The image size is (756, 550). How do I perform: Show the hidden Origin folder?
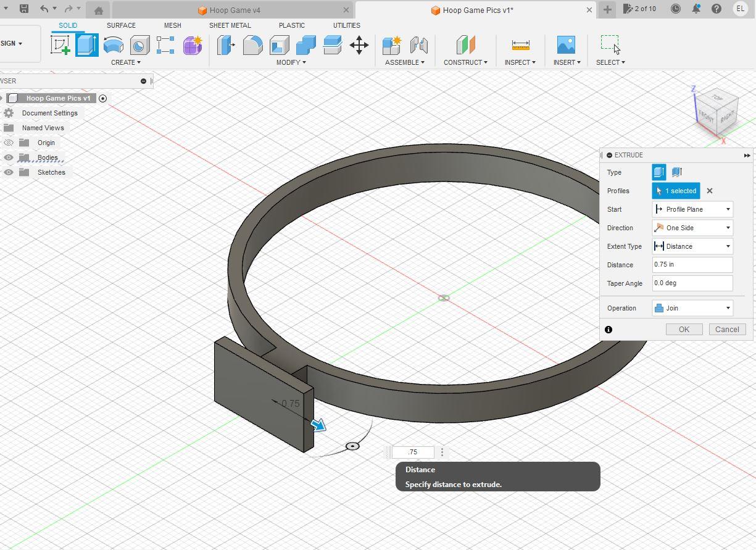point(9,143)
